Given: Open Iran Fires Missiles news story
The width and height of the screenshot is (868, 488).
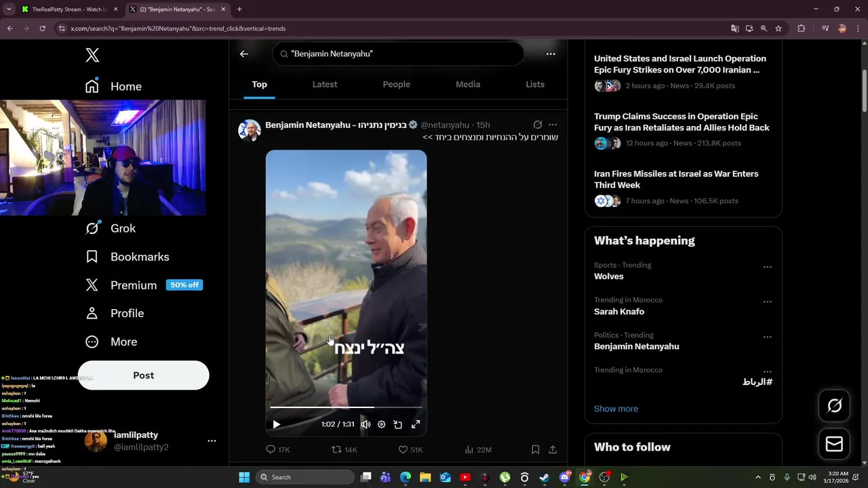Looking at the screenshot, I should coord(676,179).
